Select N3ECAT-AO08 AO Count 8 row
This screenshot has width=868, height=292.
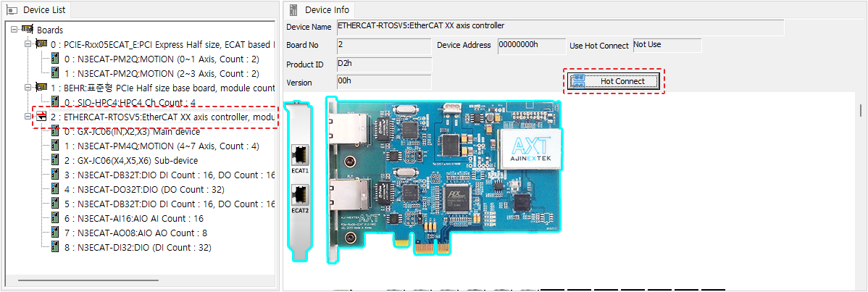(x=135, y=233)
